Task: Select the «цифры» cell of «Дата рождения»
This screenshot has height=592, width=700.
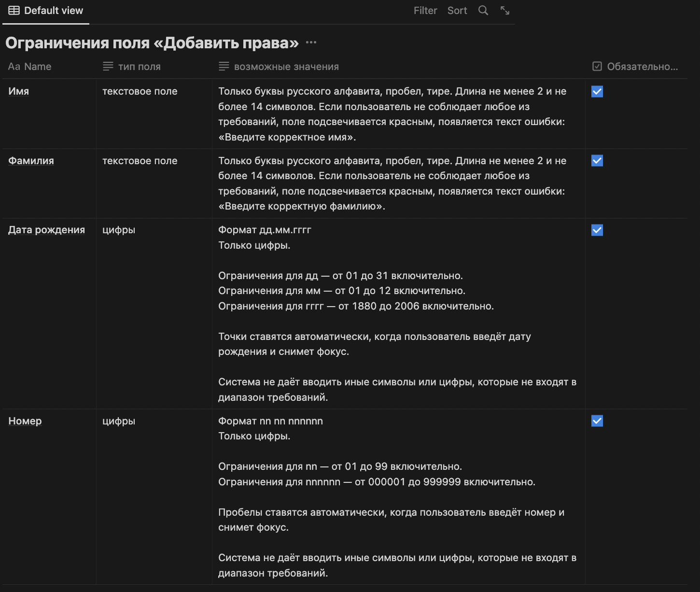Action: 119,230
